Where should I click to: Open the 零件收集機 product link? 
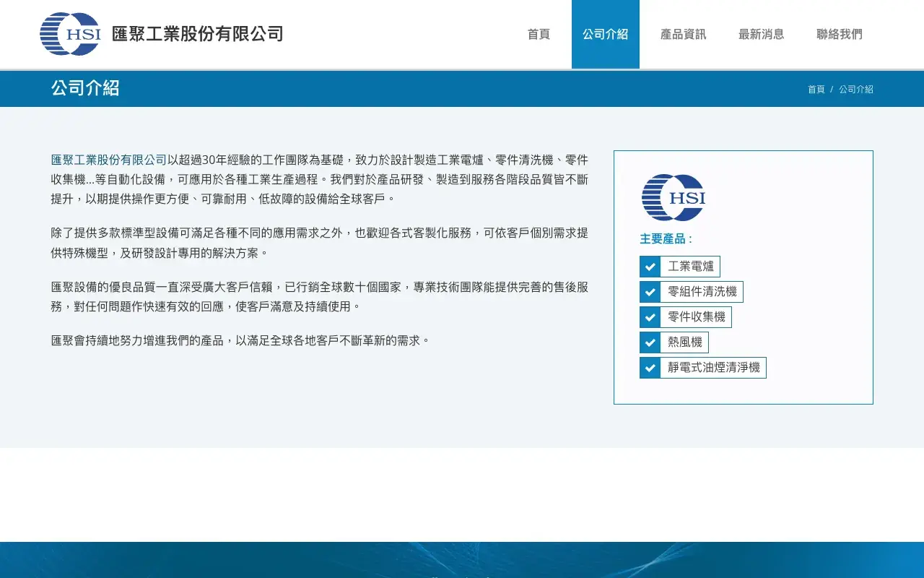(696, 317)
